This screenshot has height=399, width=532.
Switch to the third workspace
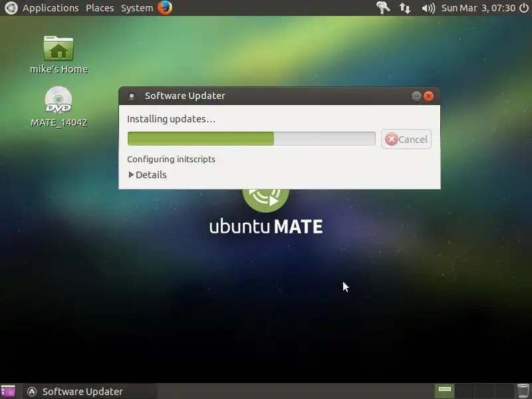click(484, 391)
